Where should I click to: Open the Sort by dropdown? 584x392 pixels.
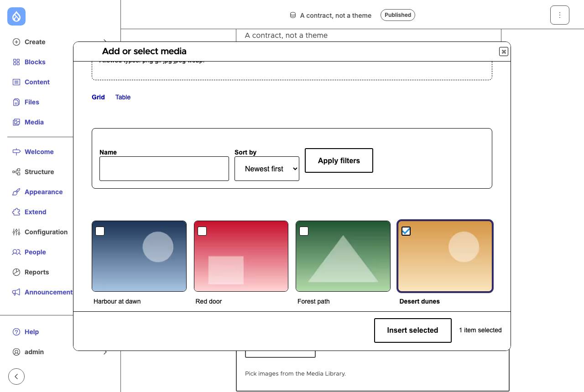pos(267,169)
